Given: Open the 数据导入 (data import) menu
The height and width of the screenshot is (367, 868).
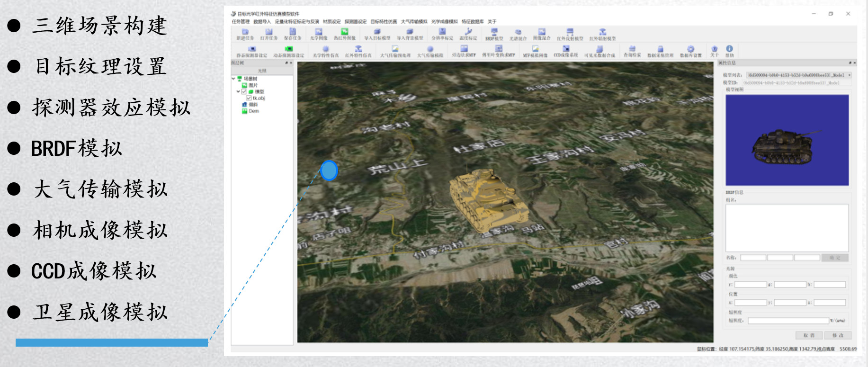Looking at the screenshot, I should tap(262, 22).
